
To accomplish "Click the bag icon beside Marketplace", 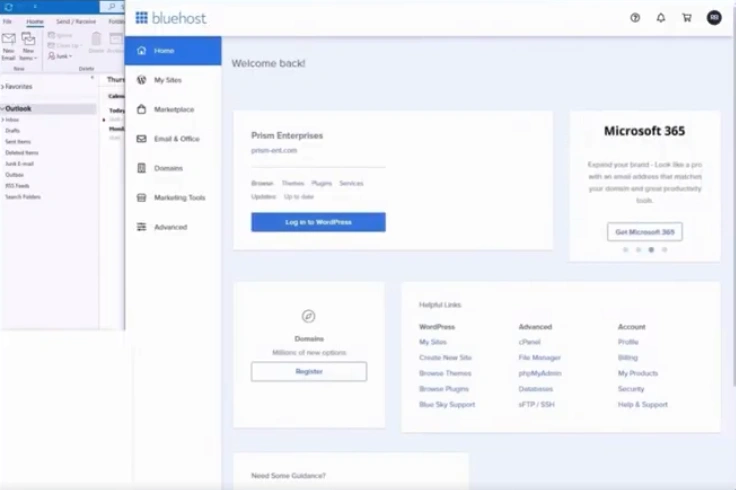I will tap(141, 109).
